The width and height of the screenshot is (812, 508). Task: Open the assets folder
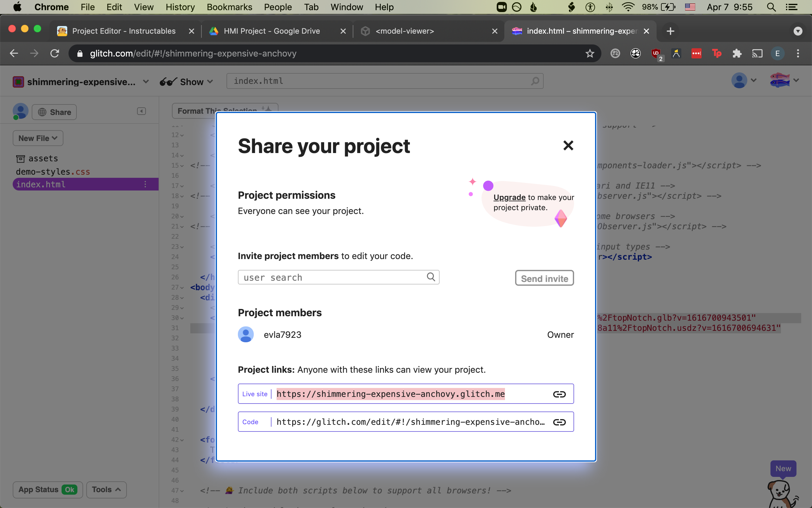(37, 158)
